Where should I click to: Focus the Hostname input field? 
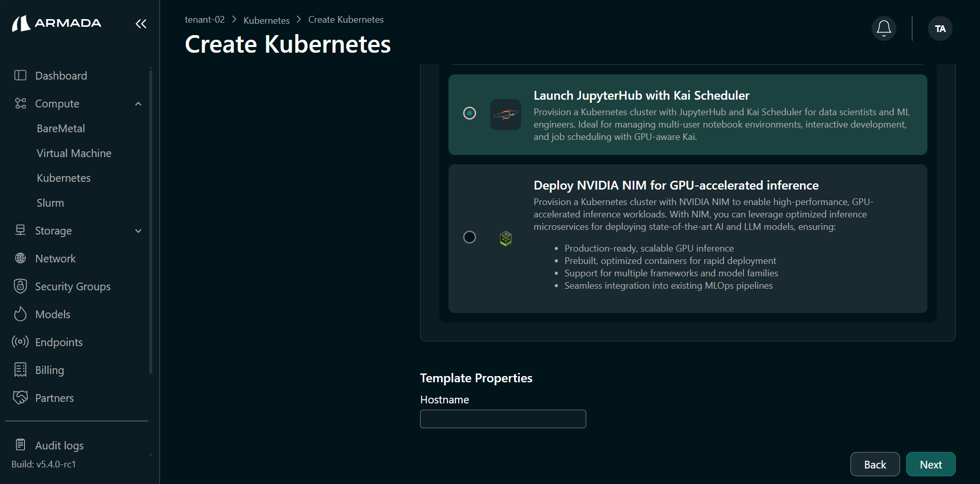click(x=503, y=419)
